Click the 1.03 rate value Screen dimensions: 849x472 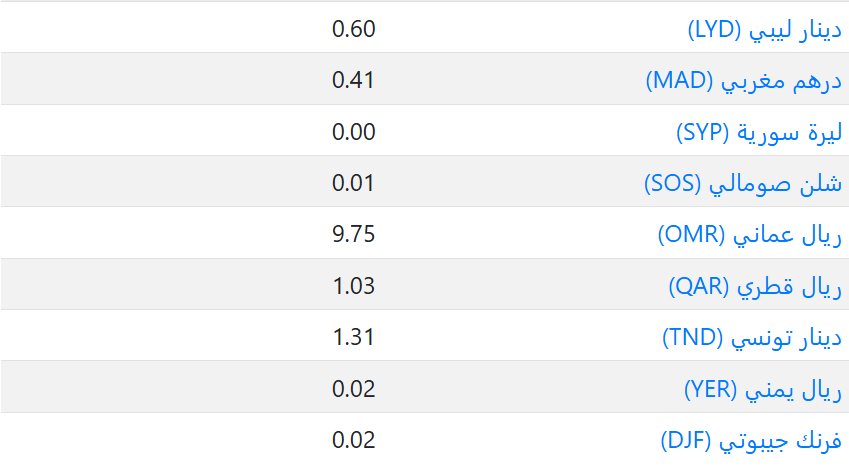click(x=353, y=286)
